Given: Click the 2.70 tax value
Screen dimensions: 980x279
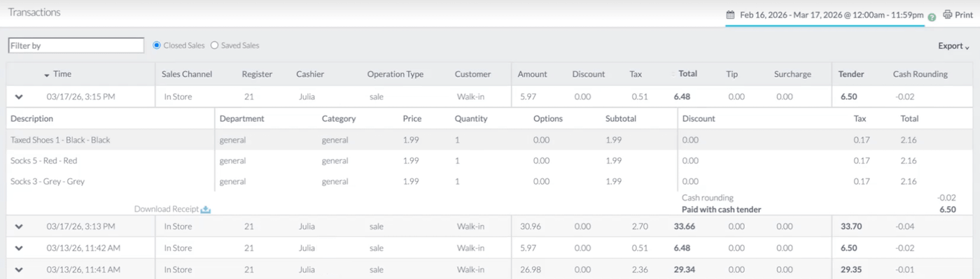Looking at the screenshot, I should point(639,227).
